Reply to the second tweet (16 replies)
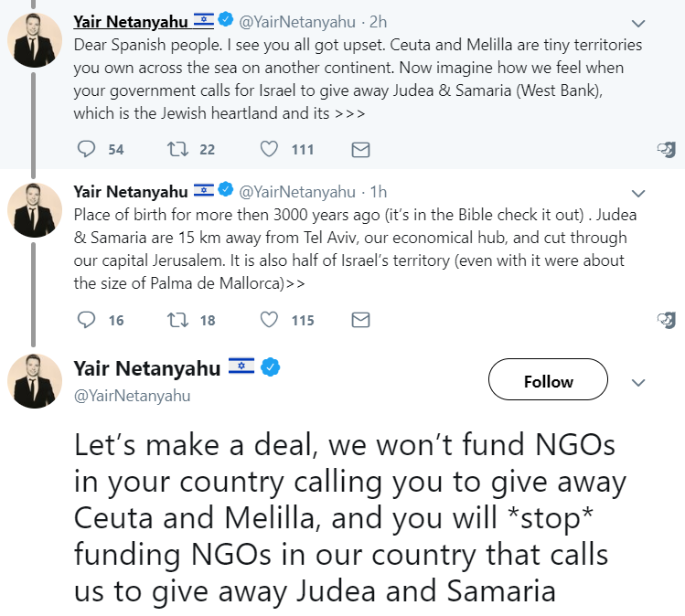 87,320
